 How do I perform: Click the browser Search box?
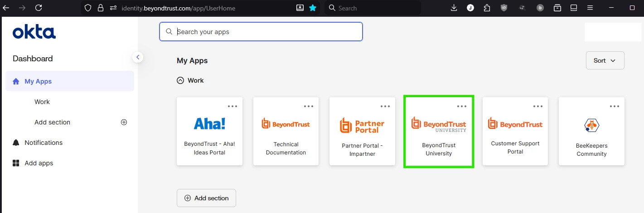tap(373, 8)
